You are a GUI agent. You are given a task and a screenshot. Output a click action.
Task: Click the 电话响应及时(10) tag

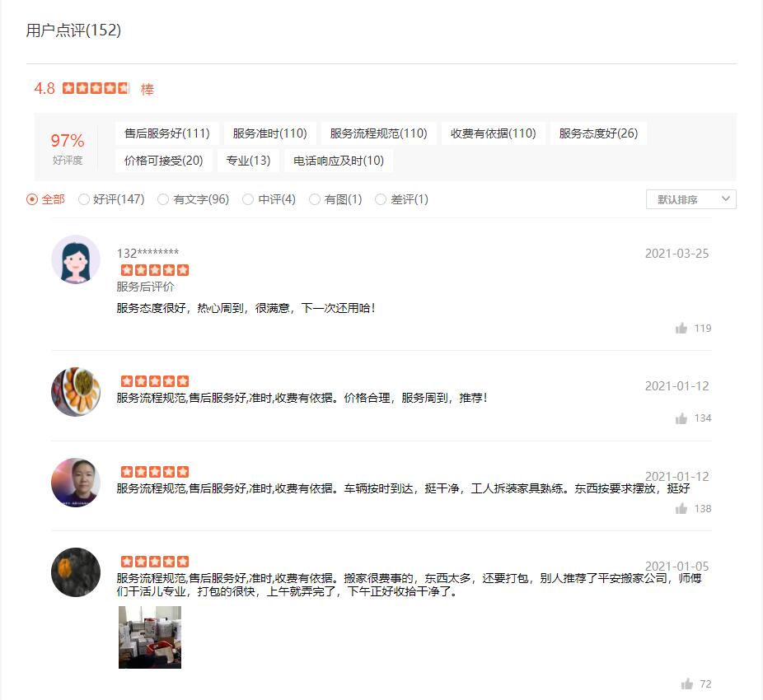tap(339, 161)
